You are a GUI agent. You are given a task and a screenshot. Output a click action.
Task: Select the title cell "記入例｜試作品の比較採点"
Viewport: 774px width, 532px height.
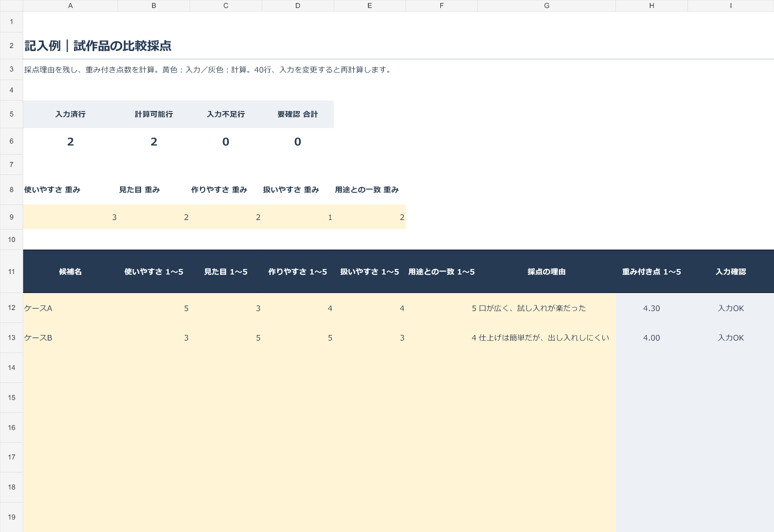pos(98,46)
